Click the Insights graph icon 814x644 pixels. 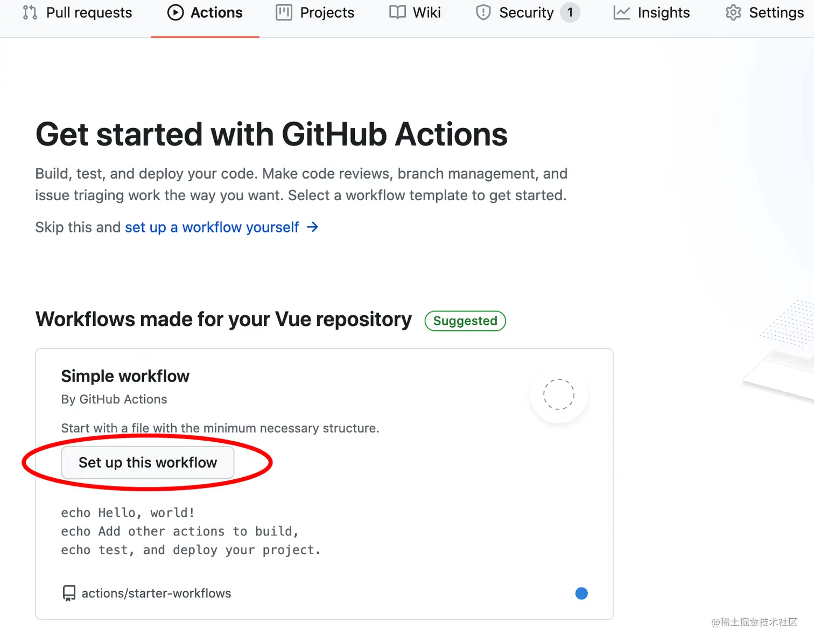[x=621, y=12]
